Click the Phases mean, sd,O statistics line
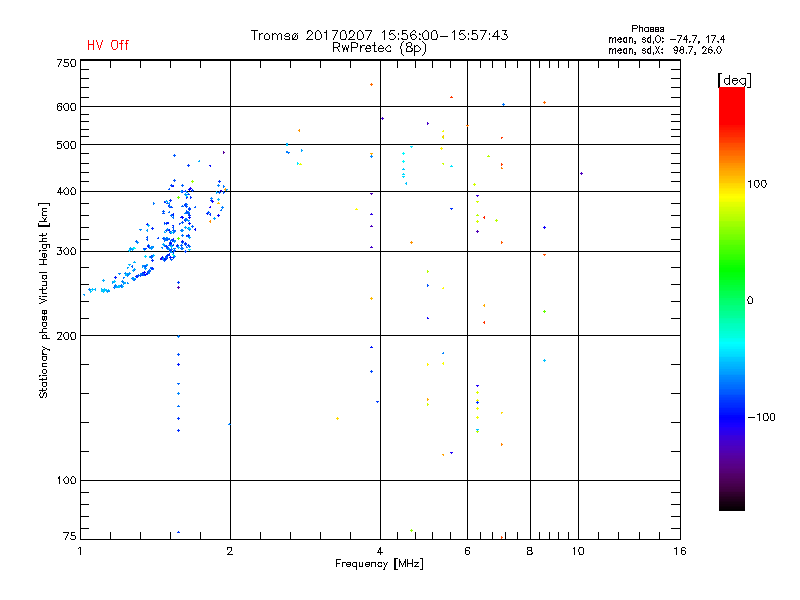Image resolution: width=800 pixels, height=600 pixels. [666, 39]
